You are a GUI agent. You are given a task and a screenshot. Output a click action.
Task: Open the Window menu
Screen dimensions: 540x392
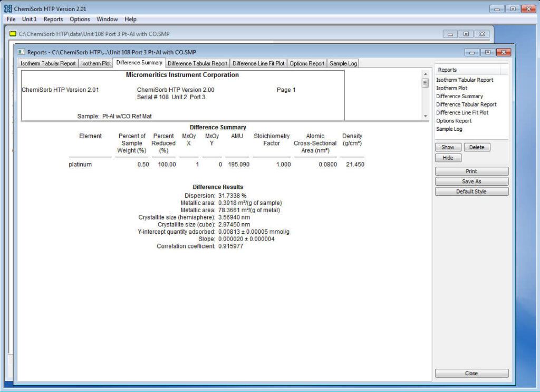click(107, 19)
